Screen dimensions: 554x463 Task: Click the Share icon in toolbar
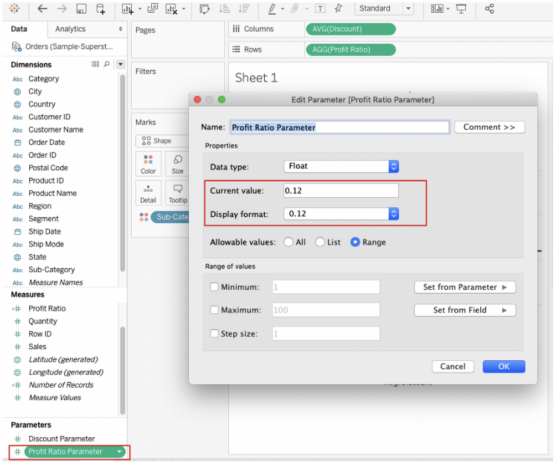(489, 9)
